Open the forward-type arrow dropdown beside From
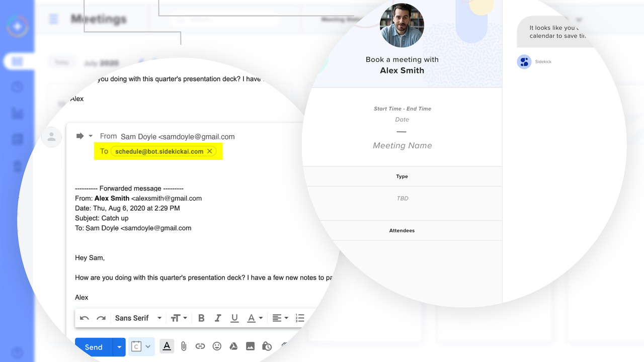Screen dimensions: 644x362 91,136
